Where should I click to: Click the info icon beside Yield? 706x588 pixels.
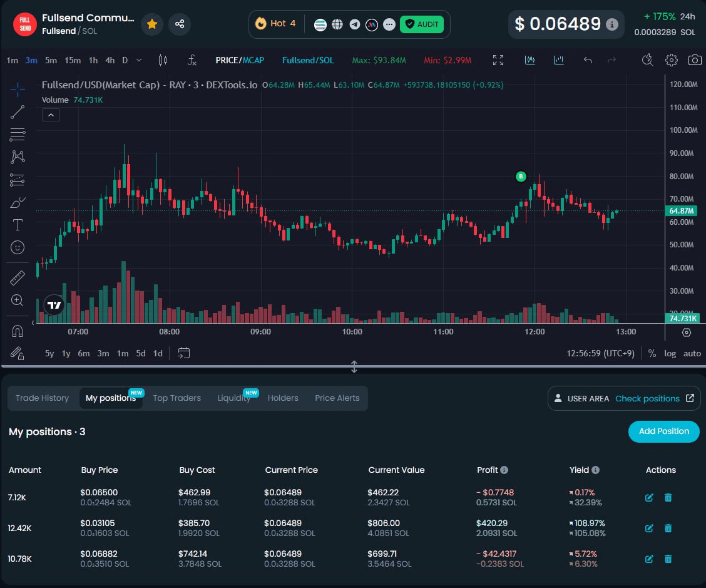click(595, 470)
